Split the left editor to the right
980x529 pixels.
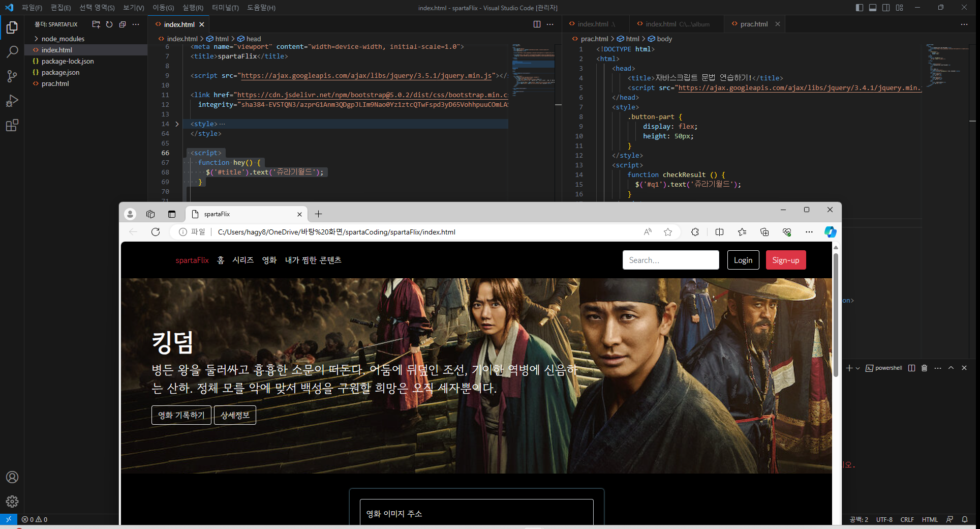coord(537,24)
